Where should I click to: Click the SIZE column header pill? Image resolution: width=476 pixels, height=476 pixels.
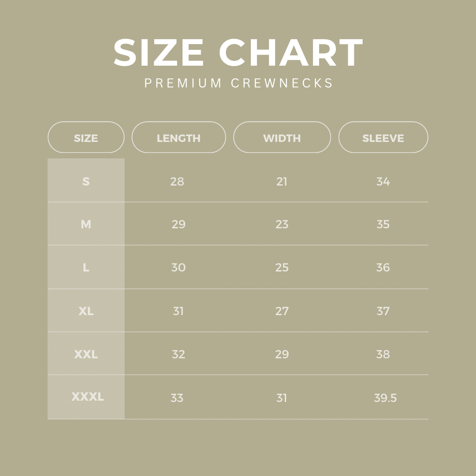pyautogui.click(x=86, y=138)
